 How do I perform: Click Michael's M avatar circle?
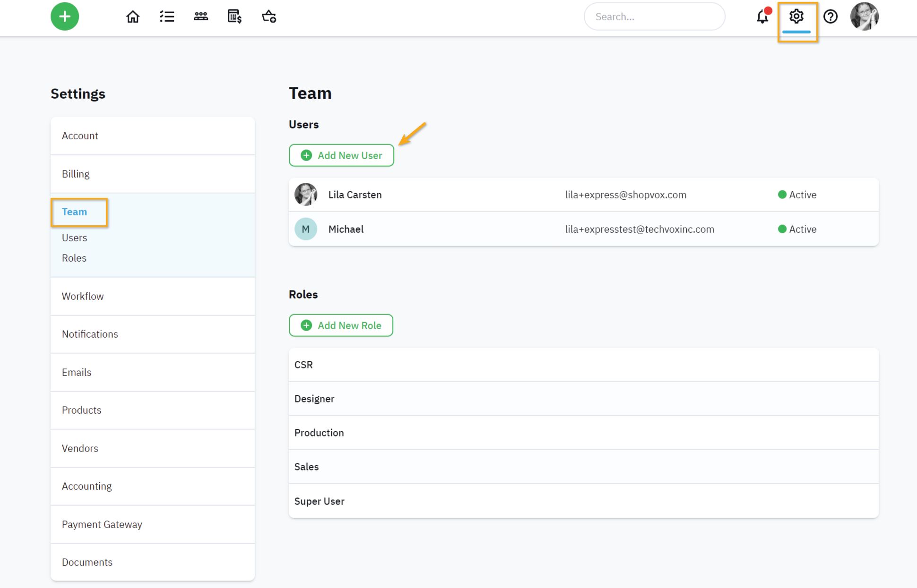[306, 229]
